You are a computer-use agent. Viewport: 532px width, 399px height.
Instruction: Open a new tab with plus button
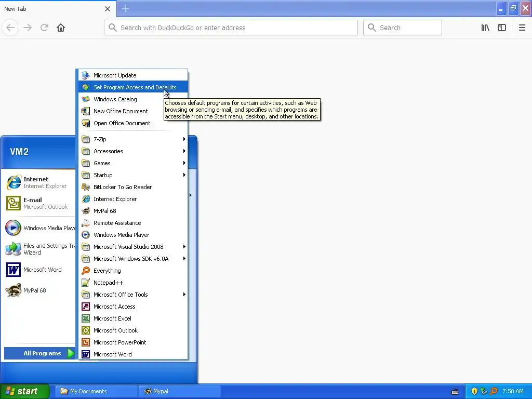[125, 8]
